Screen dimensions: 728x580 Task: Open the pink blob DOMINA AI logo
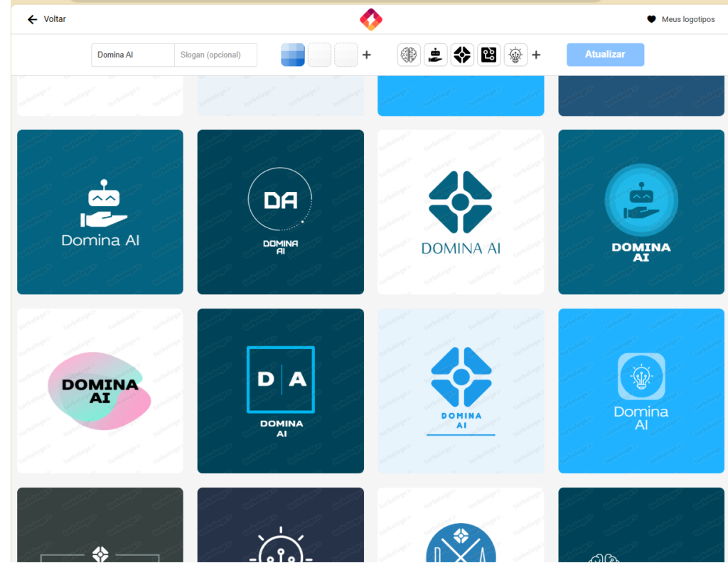coord(100,391)
